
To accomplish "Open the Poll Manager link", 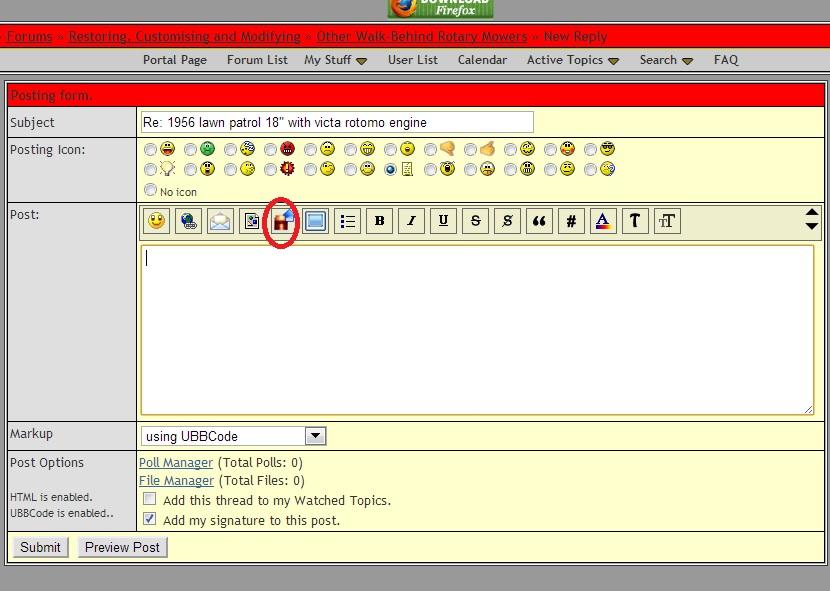I will pyautogui.click(x=176, y=463).
